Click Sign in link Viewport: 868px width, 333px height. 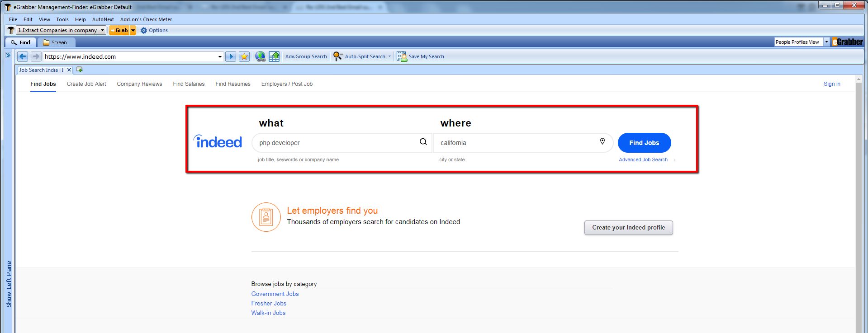[x=832, y=84]
